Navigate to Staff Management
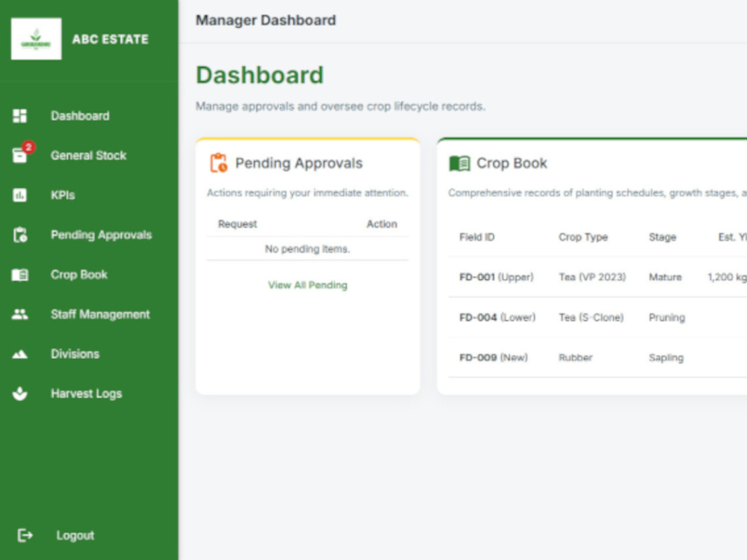The width and height of the screenshot is (747, 560). coord(101,314)
